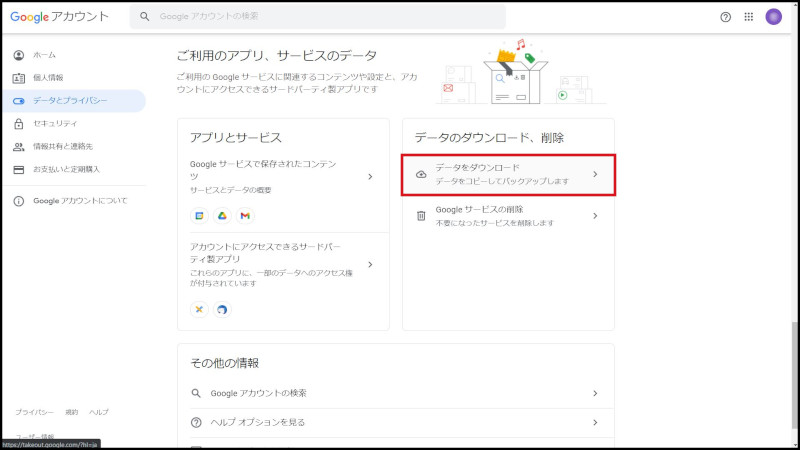Open 個人情報 in the sidebar
This screenshot has width=800, height=450.
point(48,78)
